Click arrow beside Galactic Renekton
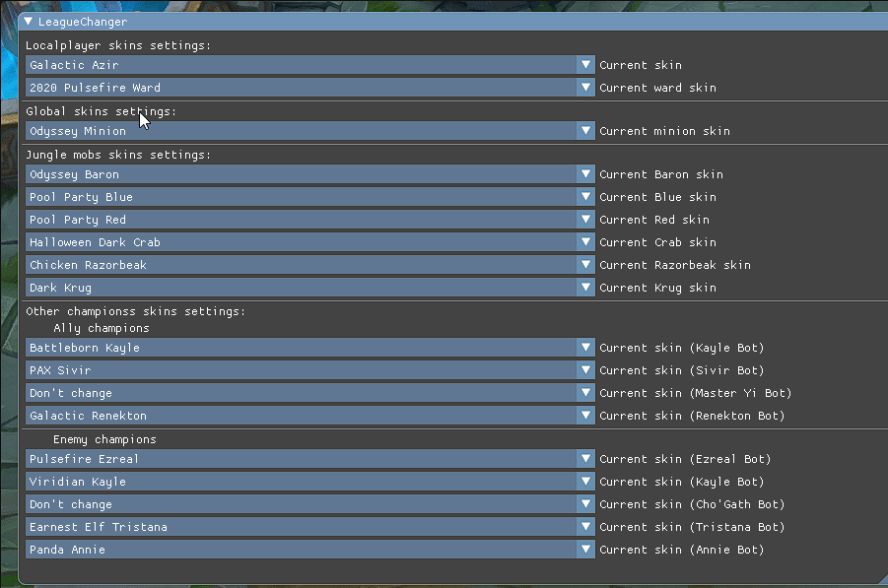This screenshot has width=888, height=588. coord(585,416)
